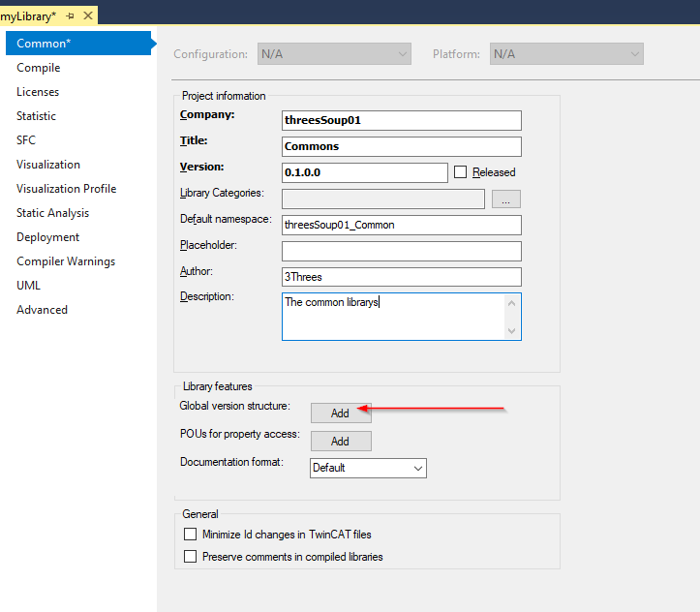Image resolution: width=700 pixels, height=612 pixels.
Task: Toggle the Released checkbox
Action: [x=460, y=171]
